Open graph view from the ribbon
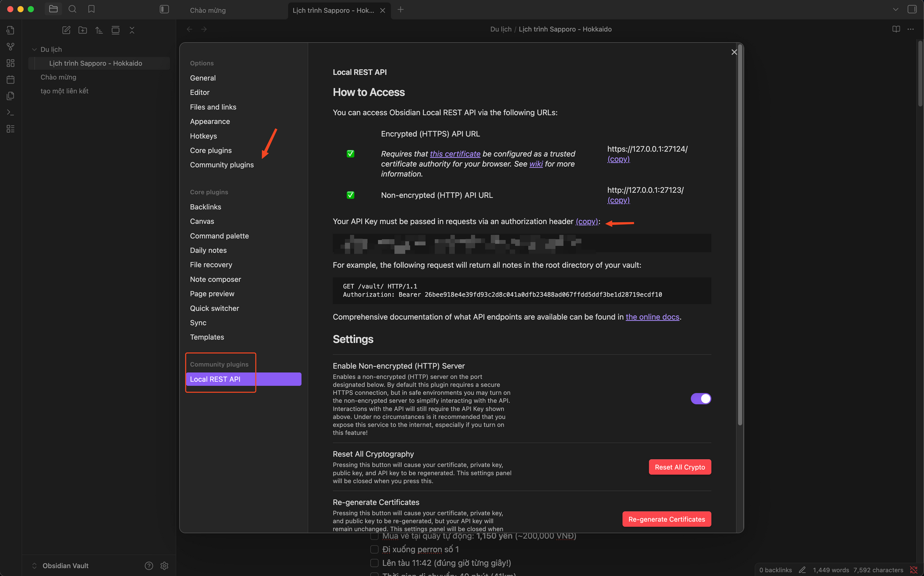This screenshot has height=576, width=924. coord(10,47)
